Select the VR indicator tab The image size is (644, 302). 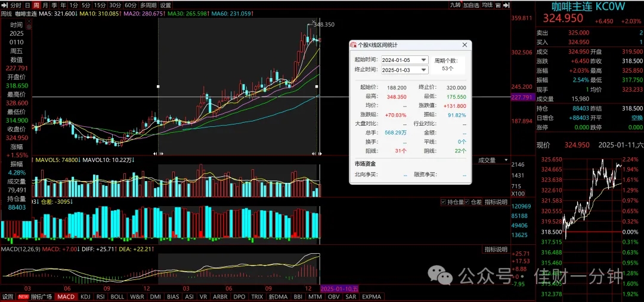point(203,297)
